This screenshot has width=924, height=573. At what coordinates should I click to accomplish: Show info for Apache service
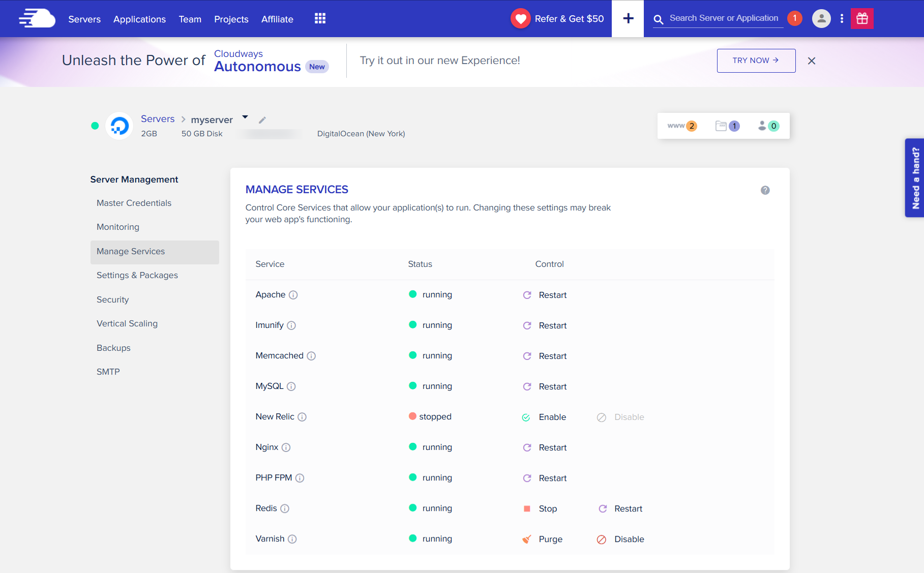tap(293, 295)
